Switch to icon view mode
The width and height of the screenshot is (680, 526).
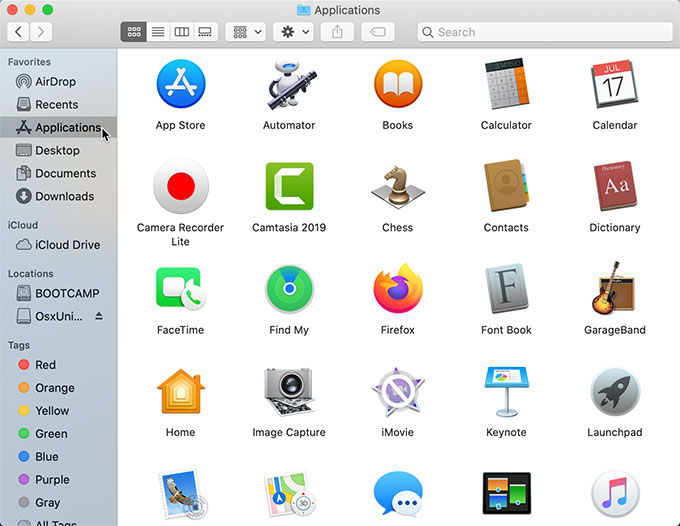(x=134, y=32)
